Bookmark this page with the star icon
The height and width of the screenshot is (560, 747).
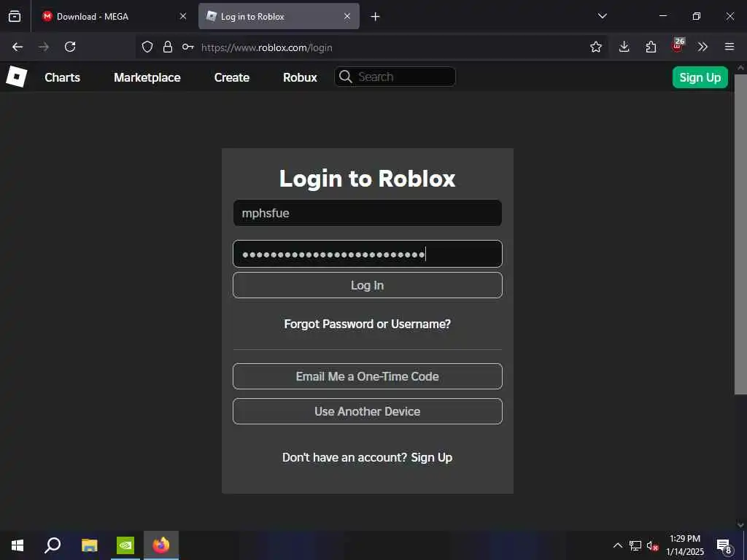click(595, 47)
